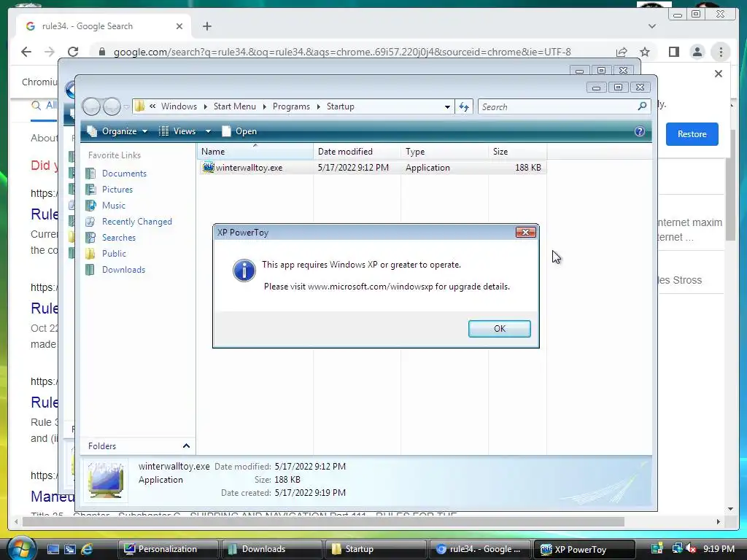Reload the Chrome page
The image size is (747, 560).
point(73,52)
